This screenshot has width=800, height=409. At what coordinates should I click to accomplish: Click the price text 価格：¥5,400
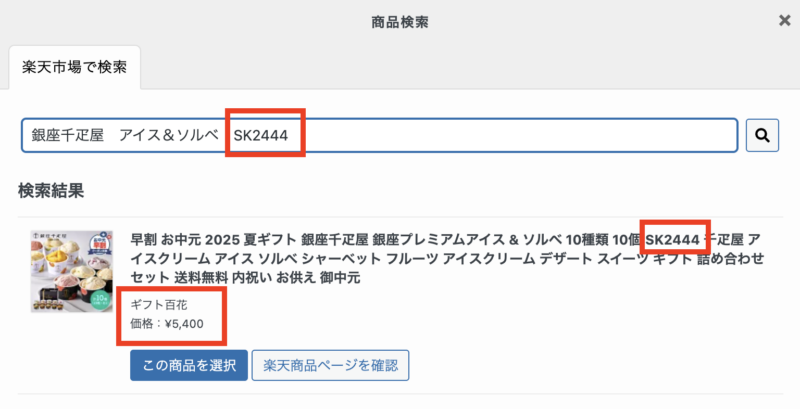[167, 324]
